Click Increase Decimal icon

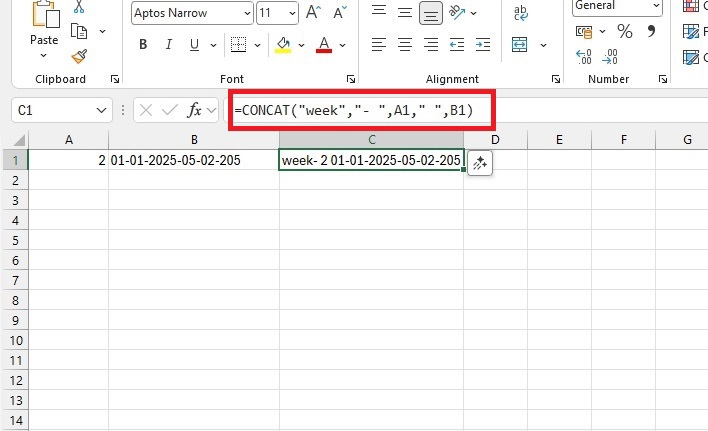(x=584, y=57)
